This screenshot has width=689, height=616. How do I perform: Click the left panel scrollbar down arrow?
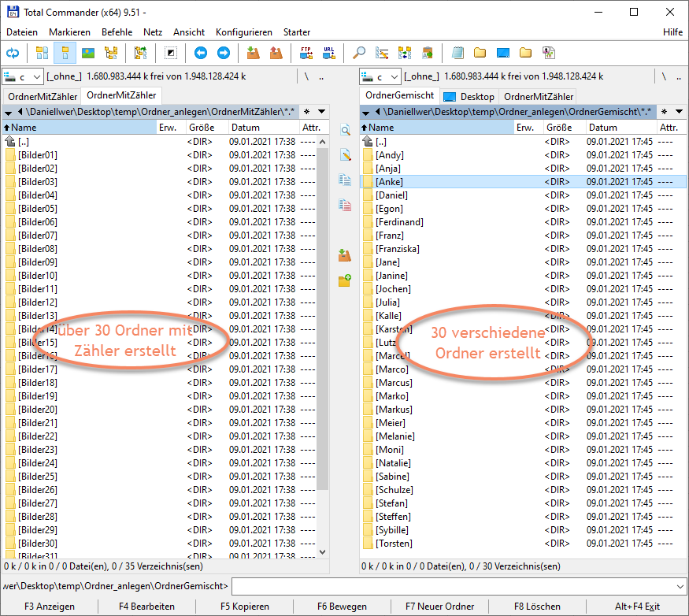(323, 552)
